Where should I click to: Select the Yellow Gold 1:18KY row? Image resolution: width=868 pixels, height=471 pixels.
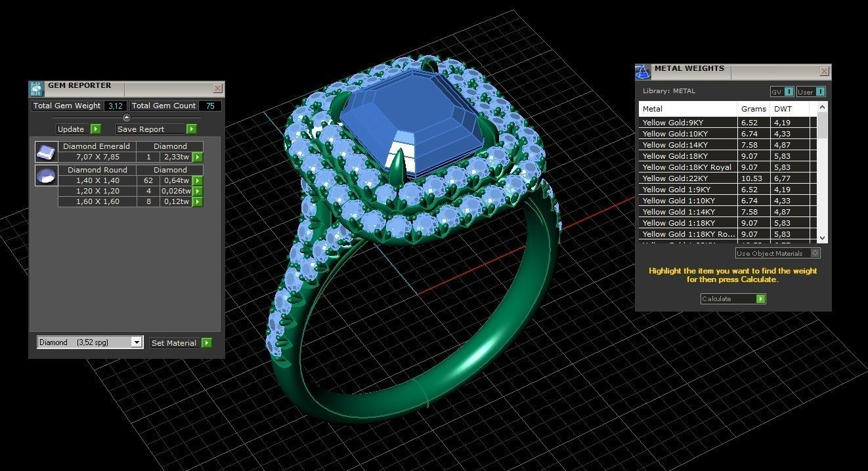tap(728, 223)
